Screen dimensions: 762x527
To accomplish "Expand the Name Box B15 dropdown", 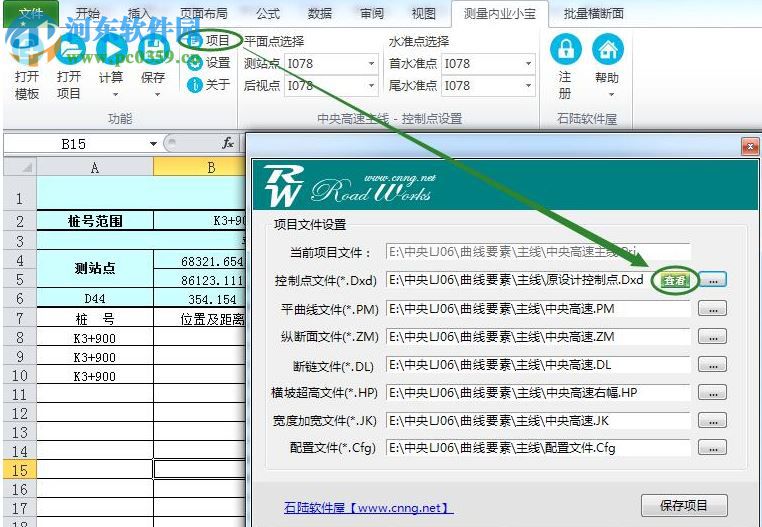I will [x=154, y=143].
